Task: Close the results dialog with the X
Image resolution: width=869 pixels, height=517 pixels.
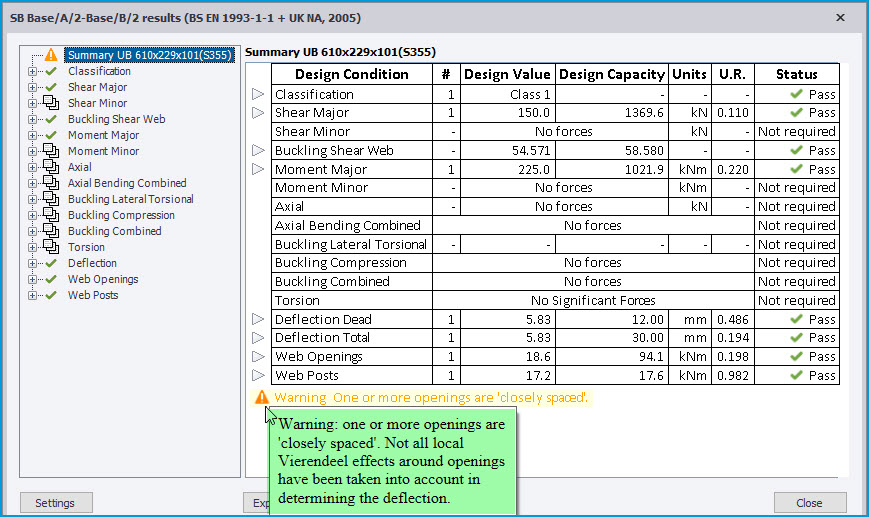Action: coord(839,18)
